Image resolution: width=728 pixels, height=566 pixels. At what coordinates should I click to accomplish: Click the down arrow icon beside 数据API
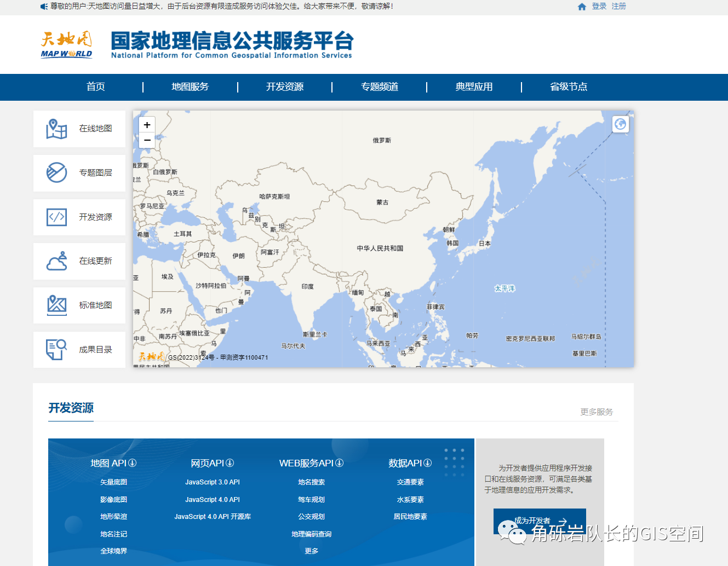pyautogui.click(x=428, y=463)
